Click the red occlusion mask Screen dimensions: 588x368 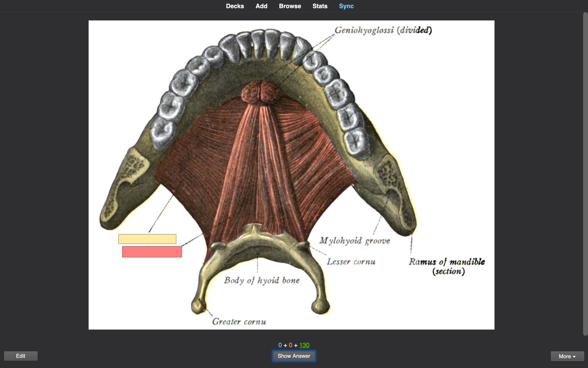[152, 252]
